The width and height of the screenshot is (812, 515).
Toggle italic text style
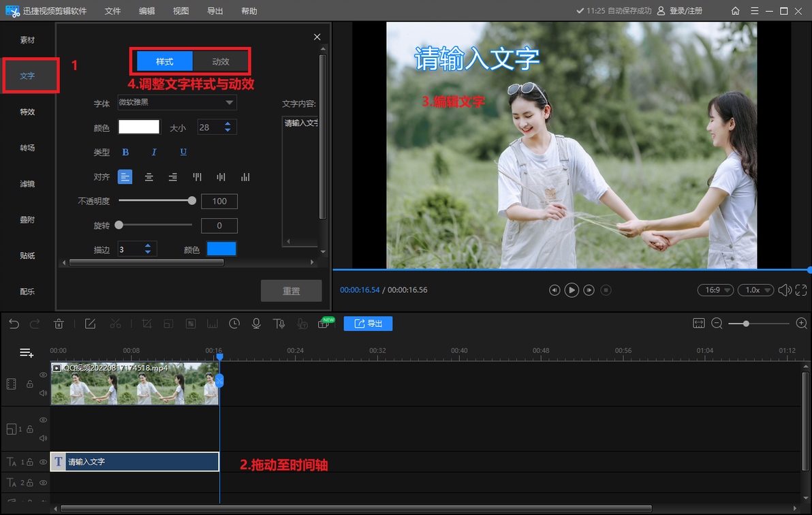tap(154, 153)
